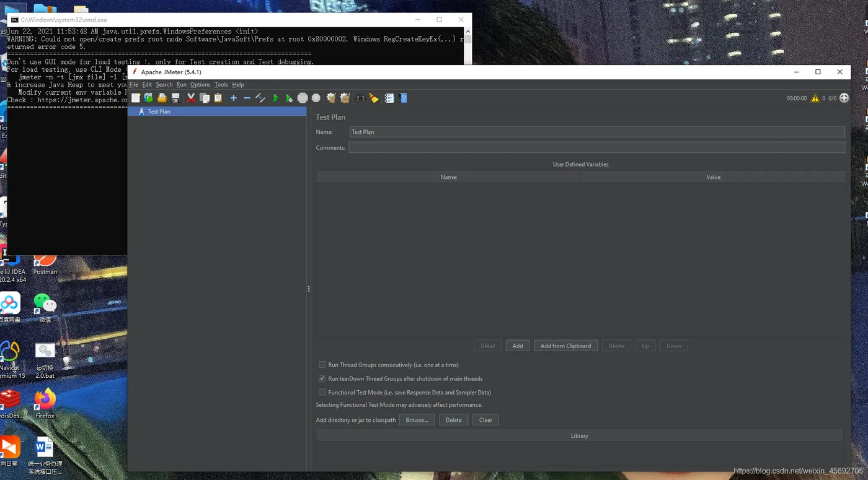Viewport: 868px width, 480px height.
Task: Open the Templates toolbar icon
Action: 149,98
